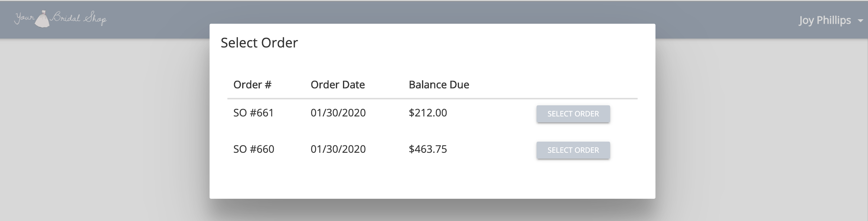Viewport: 868px width, 221px height.
Task: Click the wedding dress icon in logo
Action: point(42,19)
